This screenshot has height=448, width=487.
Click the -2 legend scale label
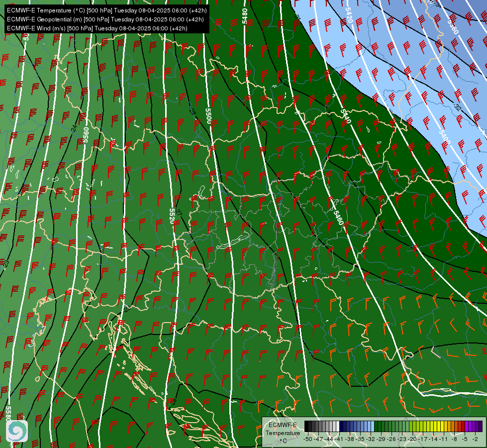tap(475, 440)
